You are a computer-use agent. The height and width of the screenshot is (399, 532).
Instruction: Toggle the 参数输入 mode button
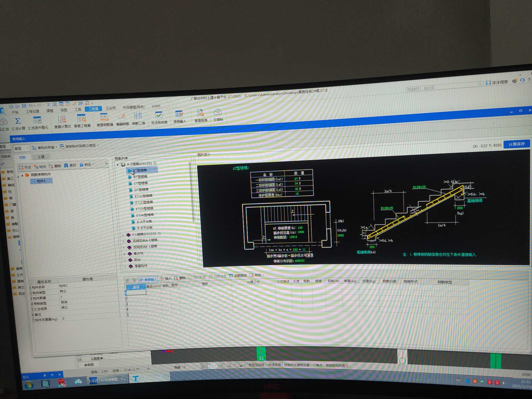click(x=148, y=280)
